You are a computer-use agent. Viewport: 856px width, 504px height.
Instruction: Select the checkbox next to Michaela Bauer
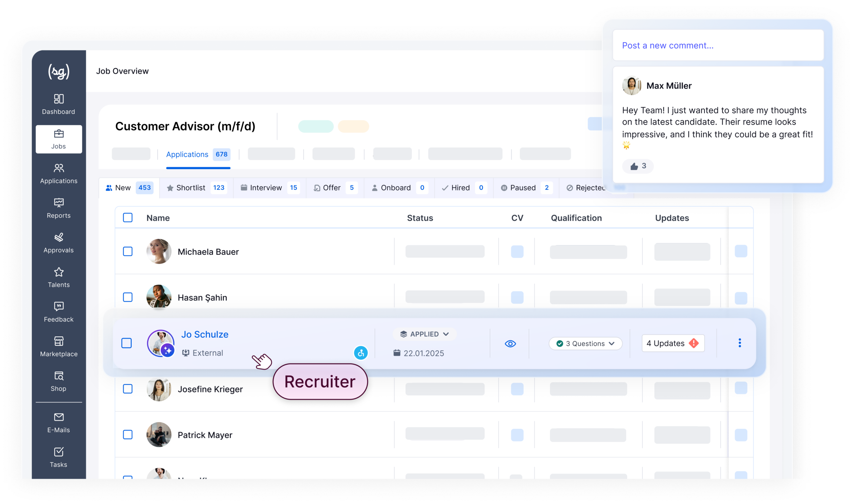(x=127, y=251)
